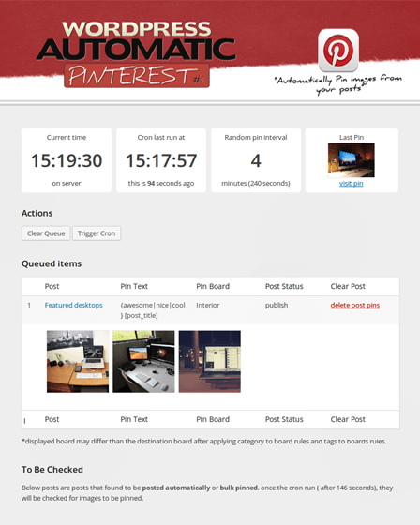This screenshot has height=525, width=420.
Task: Click the Pinterest logo icon
Action: 338,51
